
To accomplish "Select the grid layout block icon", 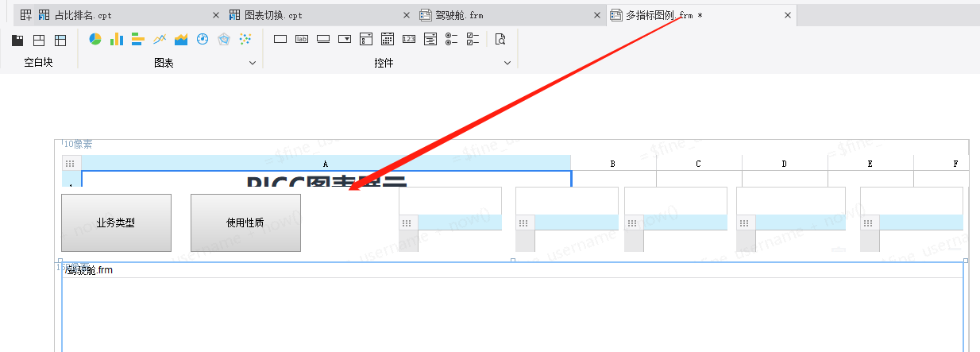I will [x=60, y=40].
